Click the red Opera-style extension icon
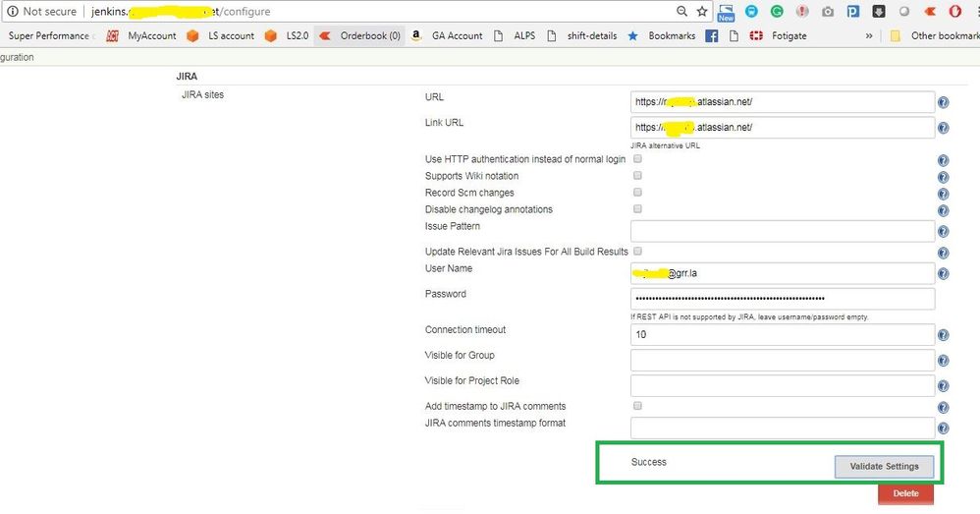 [x=955, y=11]
